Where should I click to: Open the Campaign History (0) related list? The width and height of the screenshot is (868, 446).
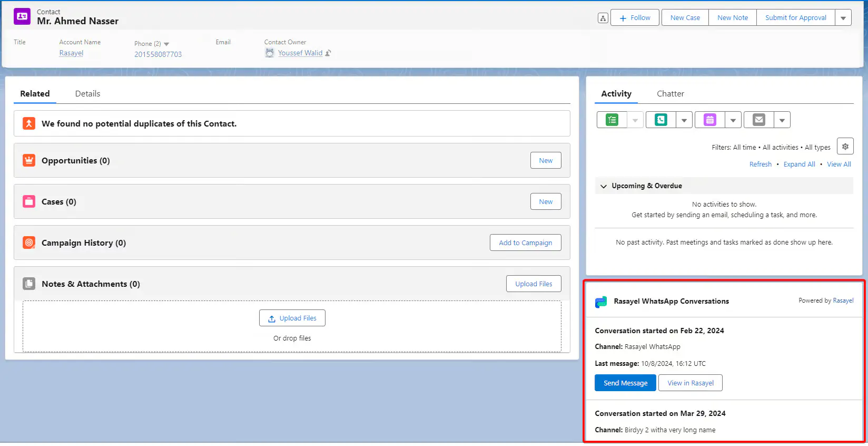[84, 243]
